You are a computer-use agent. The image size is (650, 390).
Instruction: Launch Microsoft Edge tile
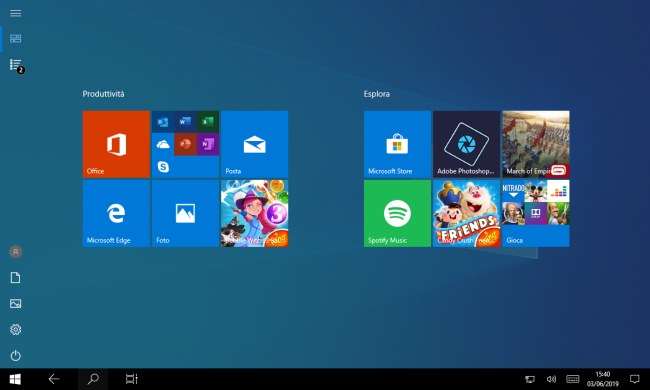coord(116,213)
